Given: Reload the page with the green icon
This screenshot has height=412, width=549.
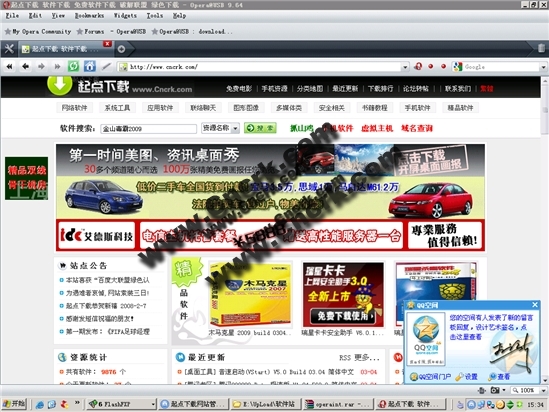Looking at the screenshot, I should pos(74,66).
